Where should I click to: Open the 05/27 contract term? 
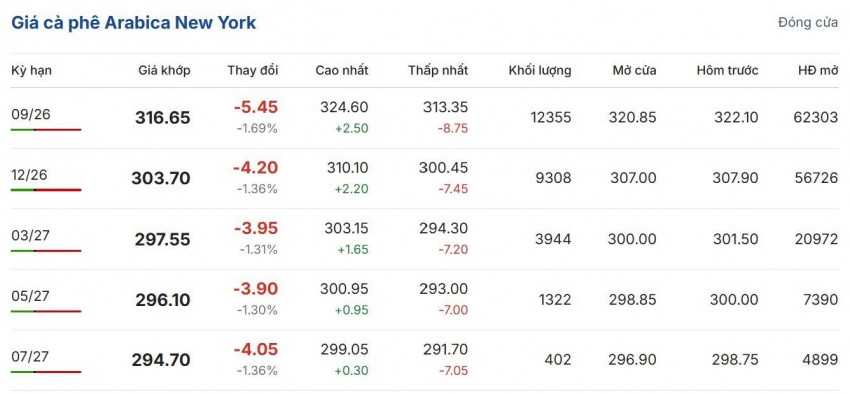point(29,296)
